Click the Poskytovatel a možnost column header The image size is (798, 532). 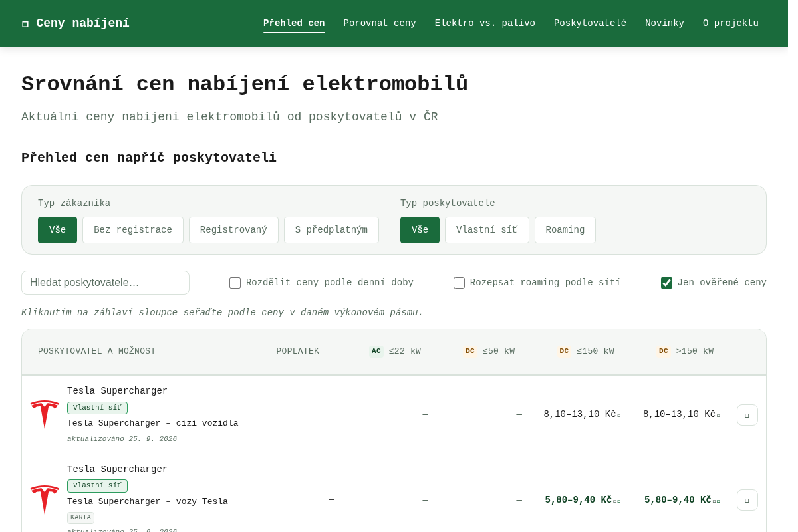[97, 351]
